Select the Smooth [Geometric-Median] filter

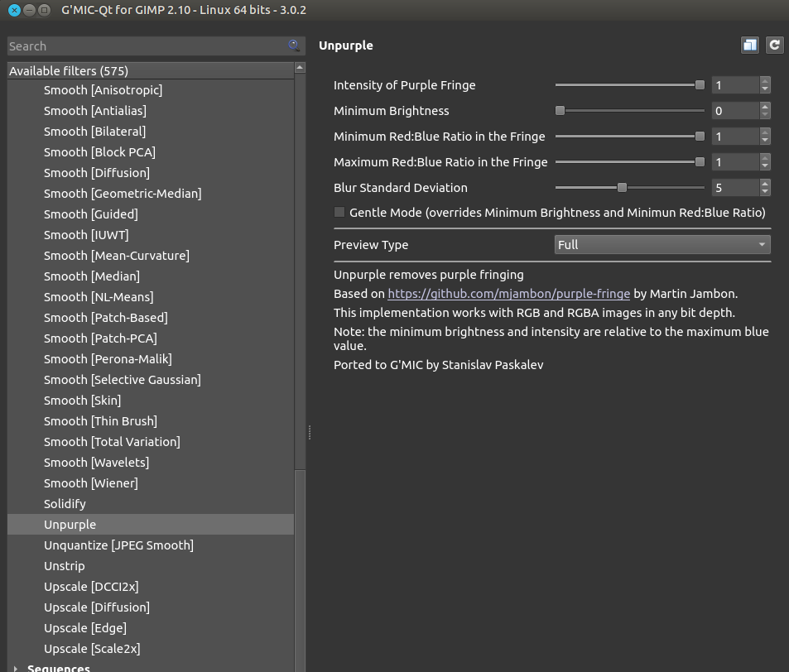pos(151,193)
